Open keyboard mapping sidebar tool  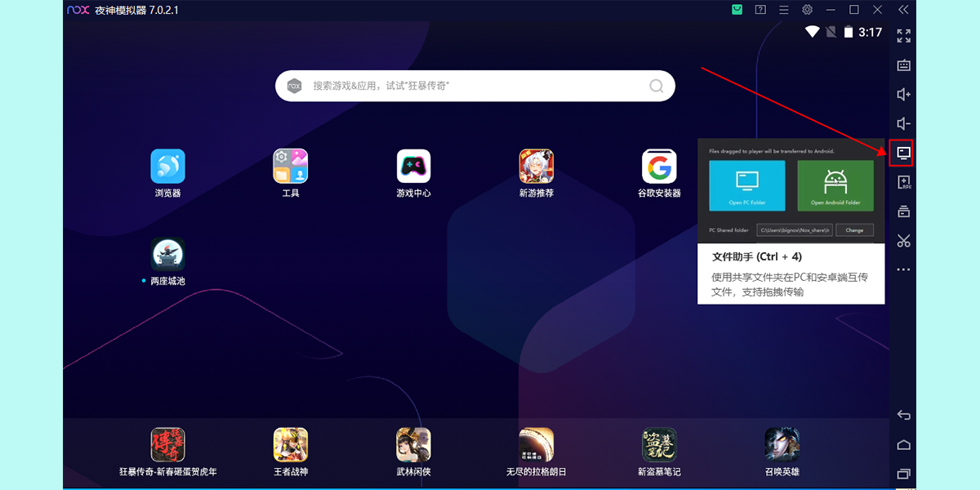(x=903, y=65)
